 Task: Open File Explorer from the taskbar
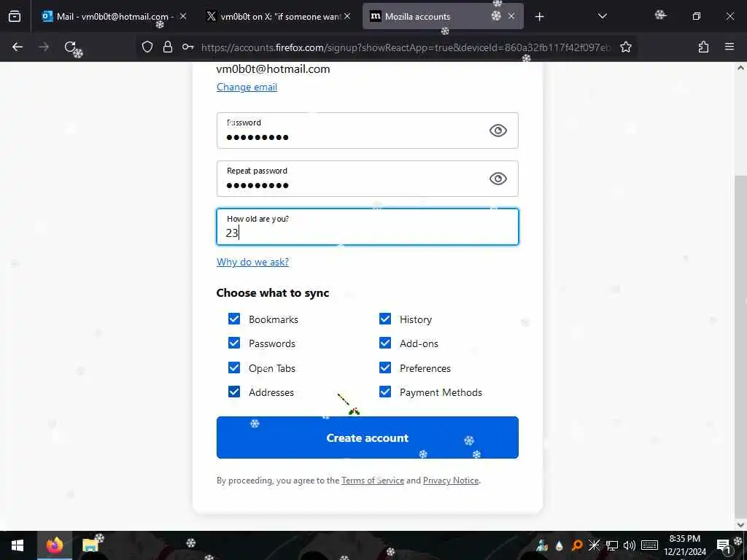[90, 545]
